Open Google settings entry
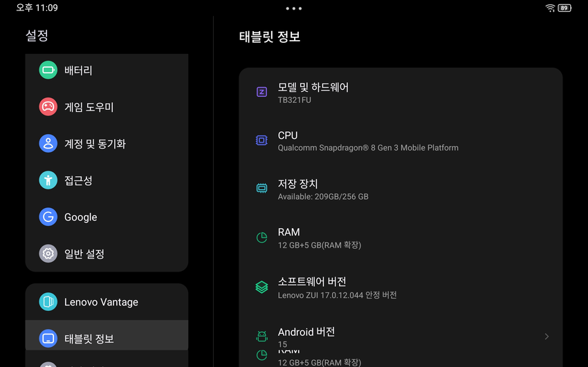This screenshot has height=367, width=588. 107,217
